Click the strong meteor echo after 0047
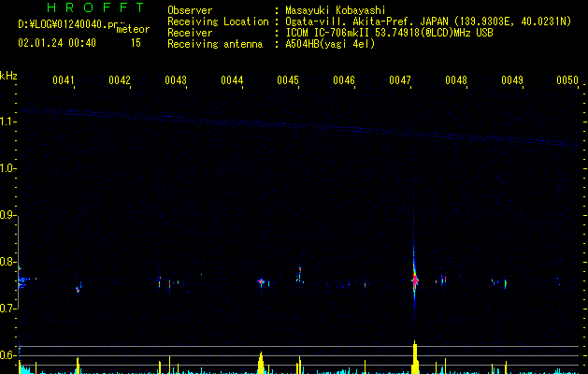The image size is (588, 374). pyautogui.click(x=415, y=280)
